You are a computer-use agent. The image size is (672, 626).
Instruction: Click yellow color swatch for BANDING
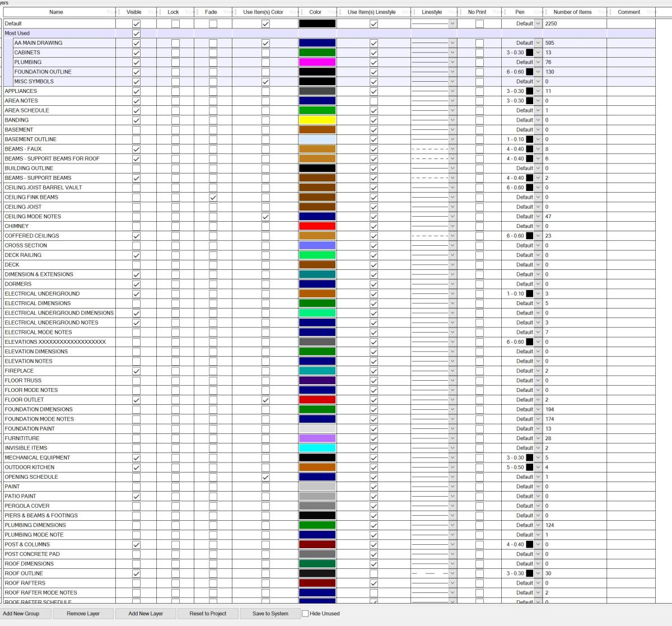tap(317, 120)
